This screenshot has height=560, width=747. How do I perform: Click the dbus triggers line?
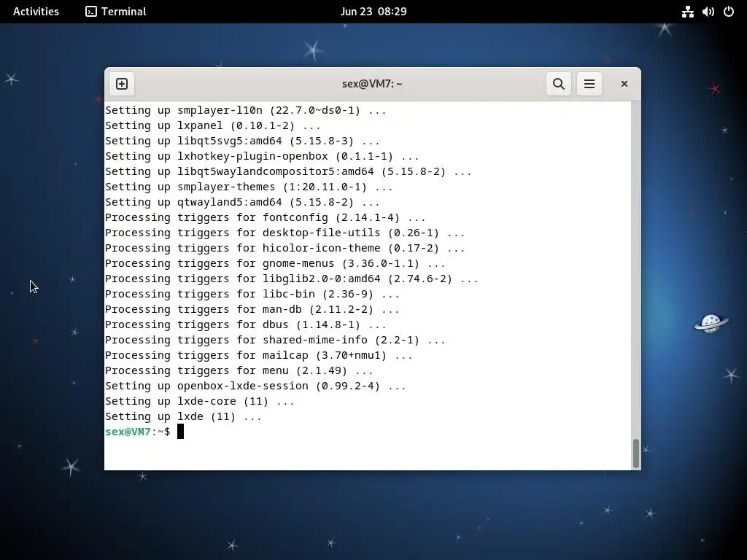click(x=246, y=324)
